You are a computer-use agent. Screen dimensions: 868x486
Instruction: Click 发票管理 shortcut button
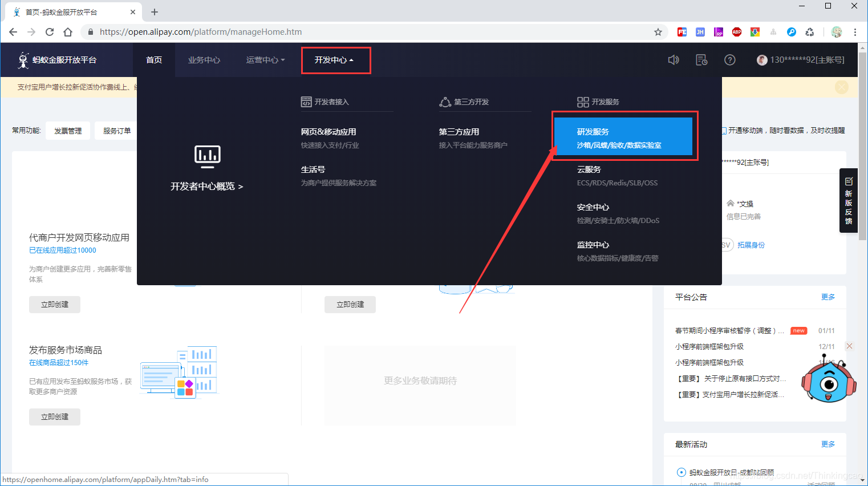point(68,131)
